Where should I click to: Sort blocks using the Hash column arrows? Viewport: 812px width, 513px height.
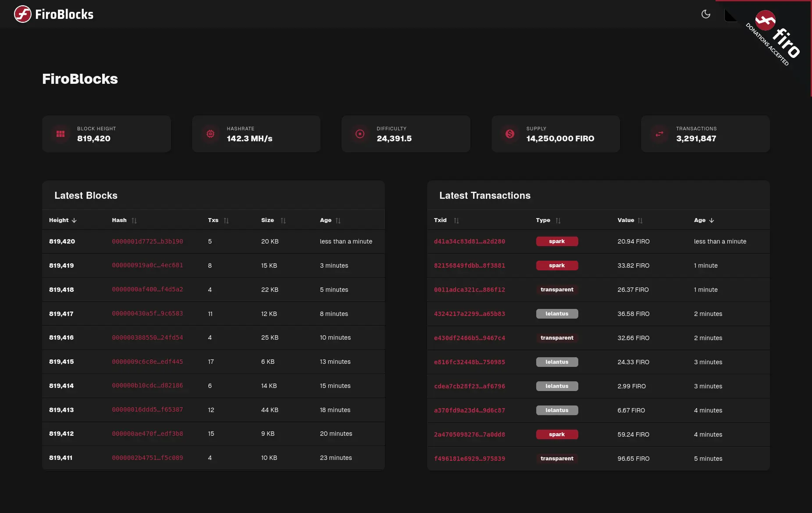(x=135, y=220)
